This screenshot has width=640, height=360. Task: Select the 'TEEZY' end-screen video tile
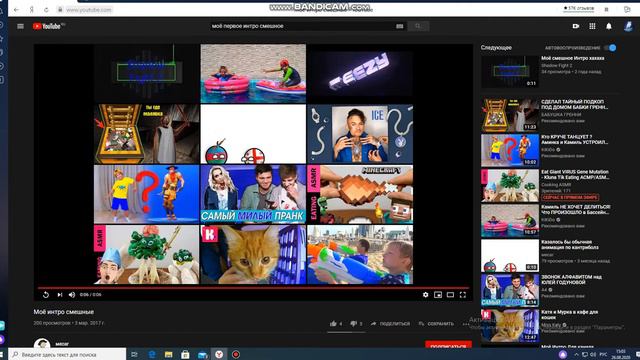[360, 73]
